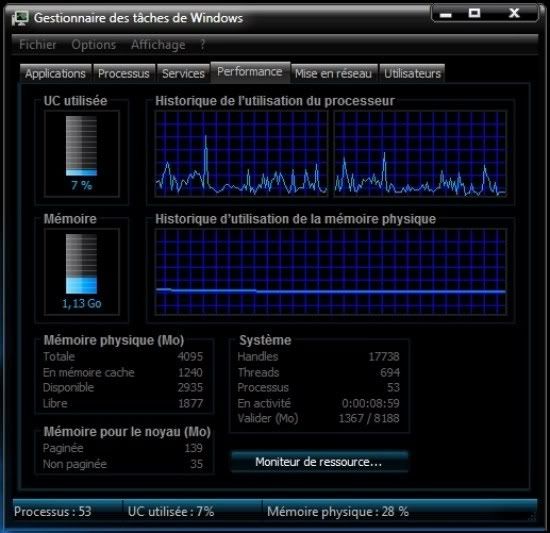The width and height of the screenshot is (550, 533).
Task: Click the Handles value 17738
Action: (x=384, y=357)
